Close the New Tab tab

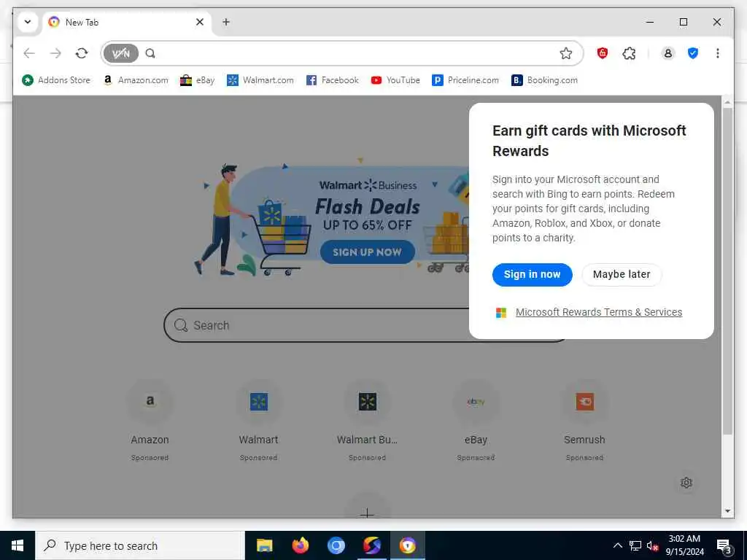point(200,22)
